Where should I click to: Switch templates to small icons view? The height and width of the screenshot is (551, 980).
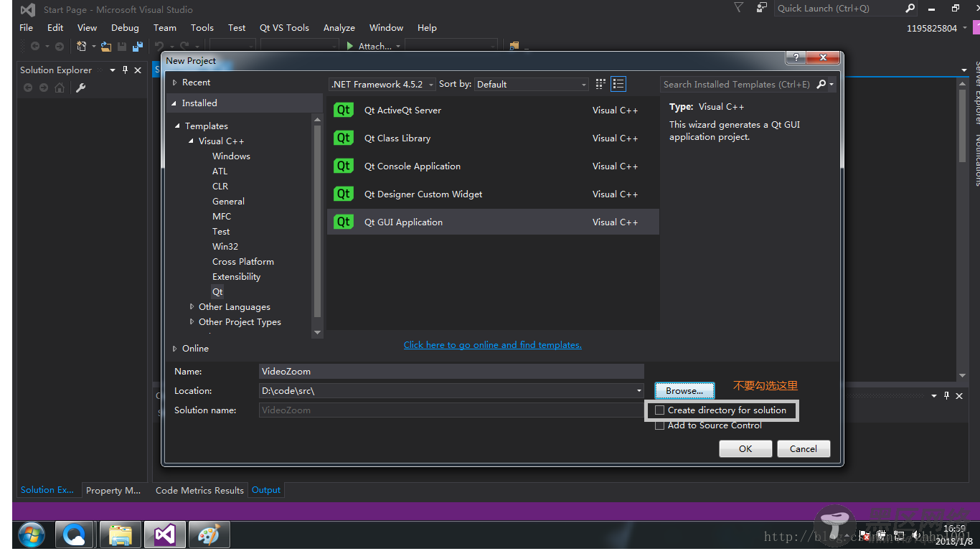tap(600, 84)
